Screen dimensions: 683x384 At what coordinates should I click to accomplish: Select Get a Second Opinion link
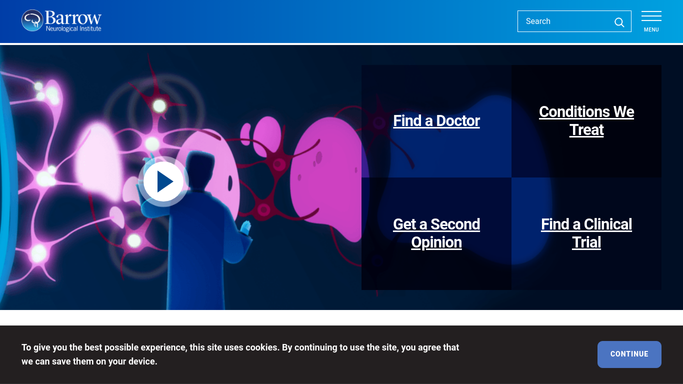point(436,233)
